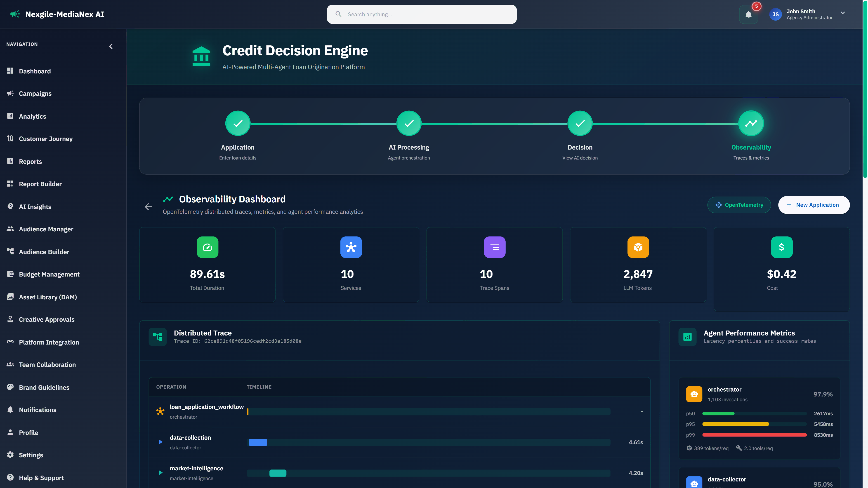The width and height of the screenshot is (868, 488).
Task: Click the purple Trace Spans icon
Action: pos(494,247)
